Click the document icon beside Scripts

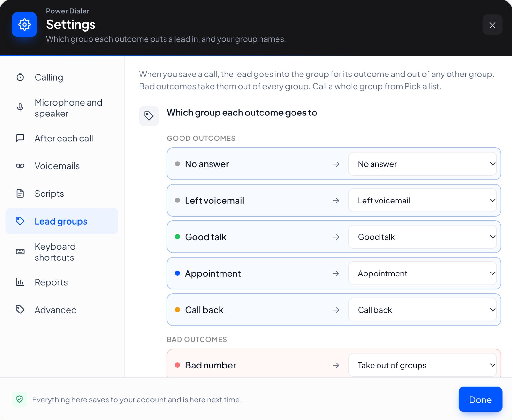[20, 193]
